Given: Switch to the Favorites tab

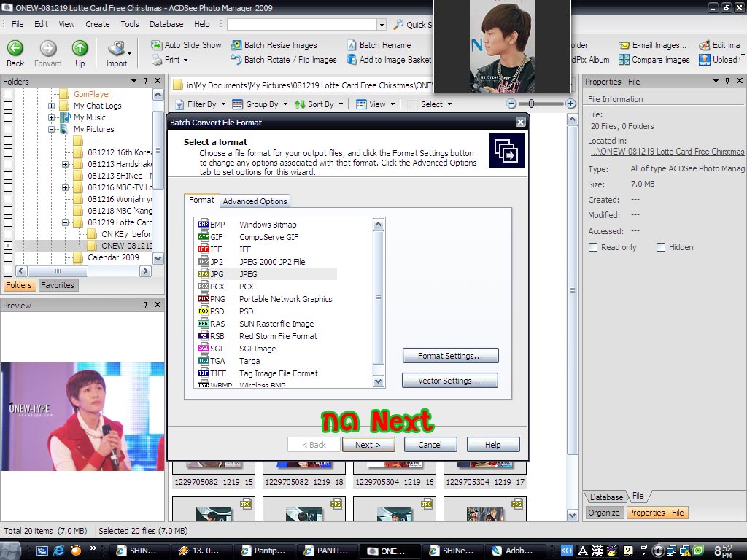Looking at the screenshot, I should point(57,285).
